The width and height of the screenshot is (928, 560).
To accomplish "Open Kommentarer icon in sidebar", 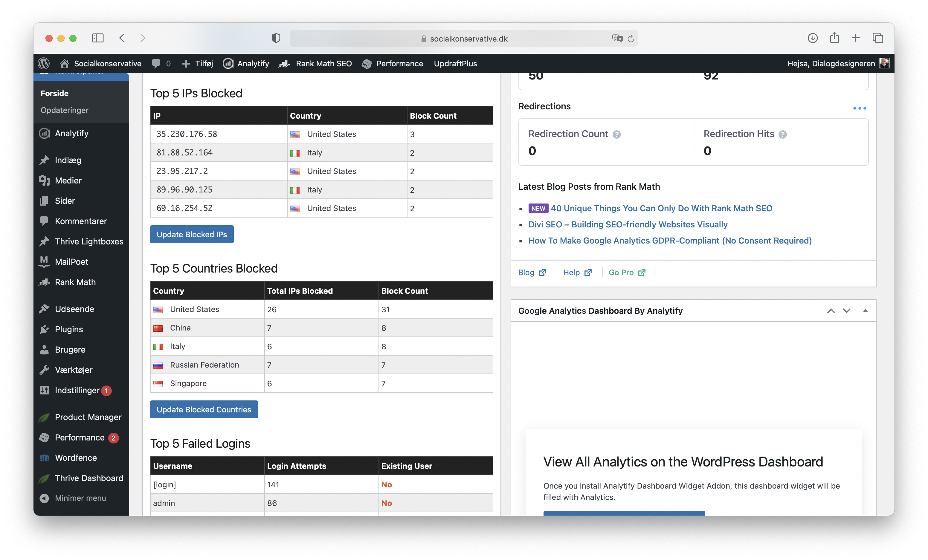I will 44,221.
